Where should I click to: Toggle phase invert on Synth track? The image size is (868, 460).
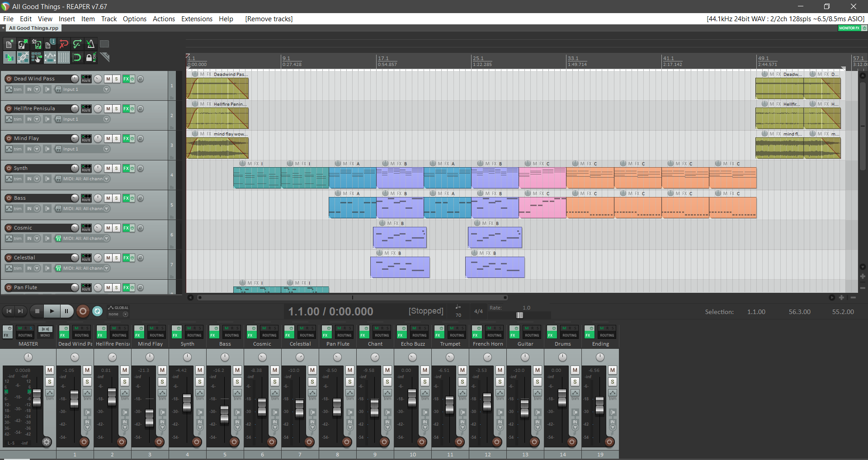tap(141, 169)
